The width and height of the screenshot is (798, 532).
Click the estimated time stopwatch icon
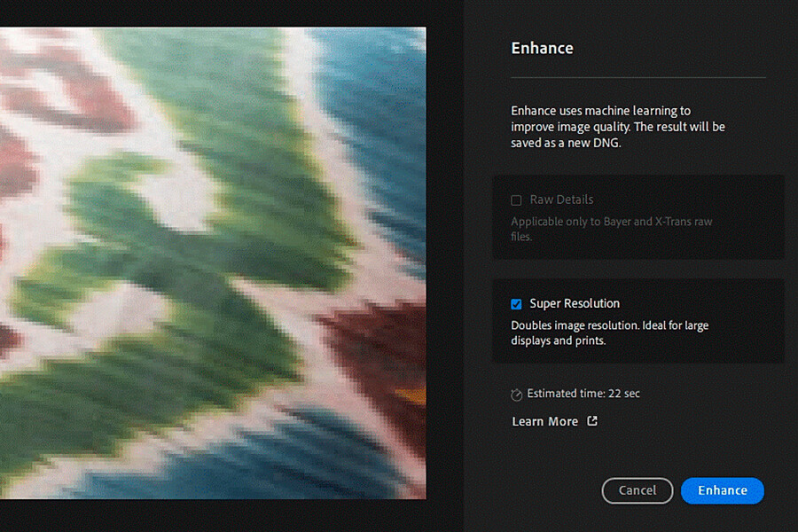tap(516, 395)
